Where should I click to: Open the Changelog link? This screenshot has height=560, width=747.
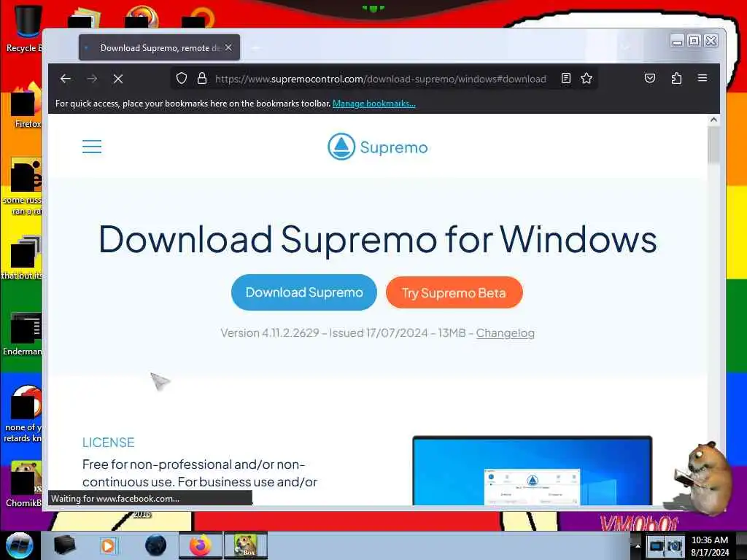pyautogui.click(x=505, y=332)
